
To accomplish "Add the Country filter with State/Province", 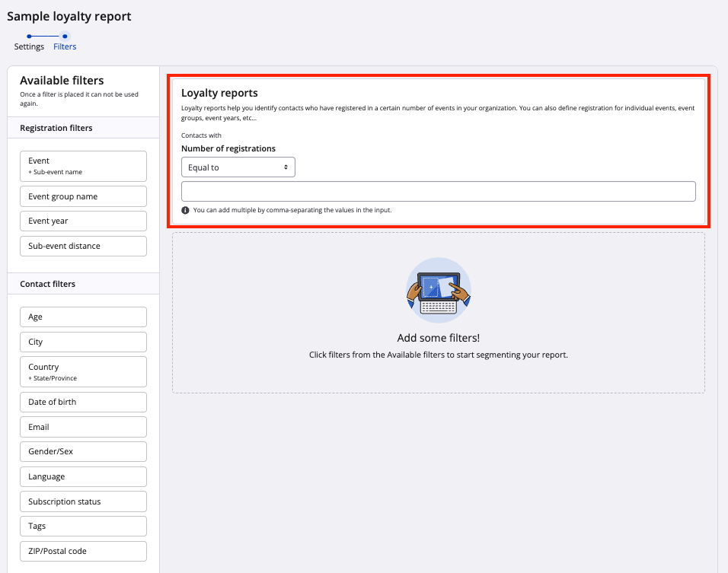I will pyautogui.click(x=83, y=371).
